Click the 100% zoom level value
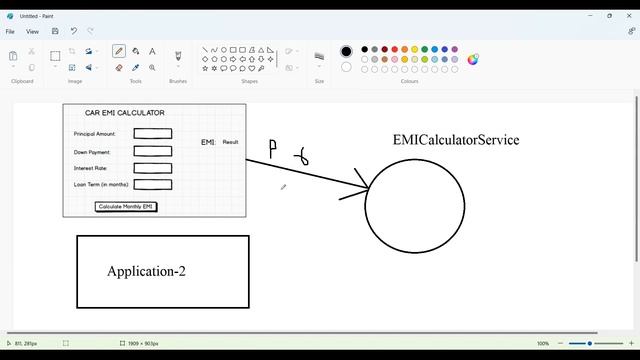This screenshot has width=640, height=360. tap(543, 343)
